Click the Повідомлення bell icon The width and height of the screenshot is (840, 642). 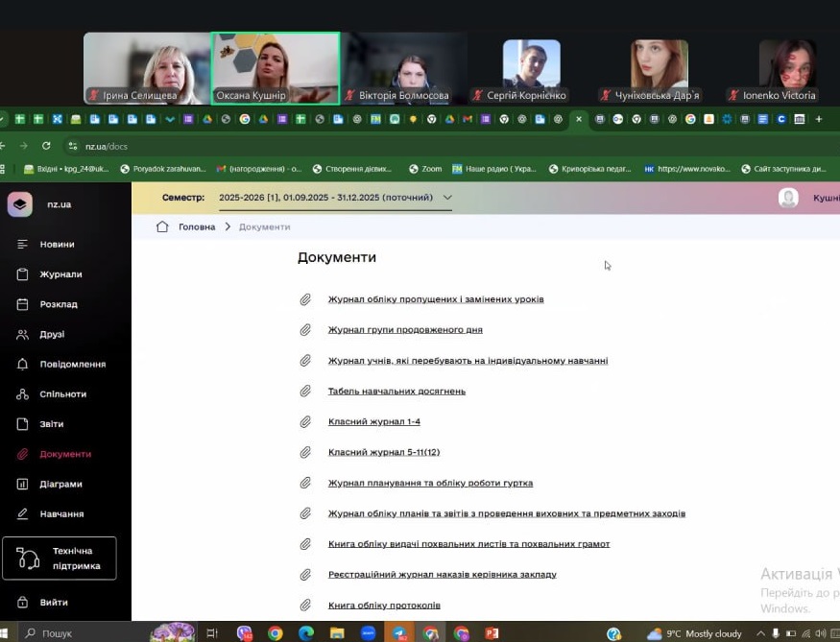(22, 365)
